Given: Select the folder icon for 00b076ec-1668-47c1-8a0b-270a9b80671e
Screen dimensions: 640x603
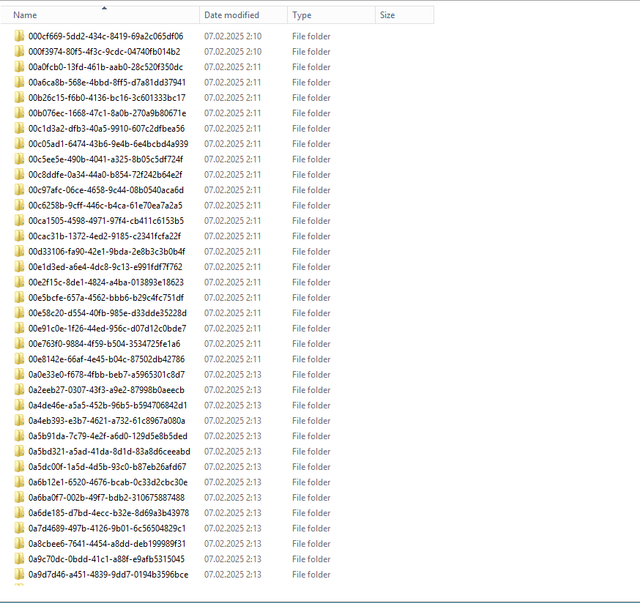Looking at the screenshot, I should pyautogui.click(x=19, y=113).
